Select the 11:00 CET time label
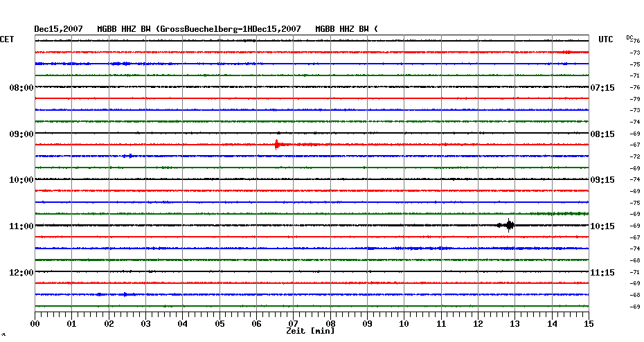 click(x=21, y=226)
